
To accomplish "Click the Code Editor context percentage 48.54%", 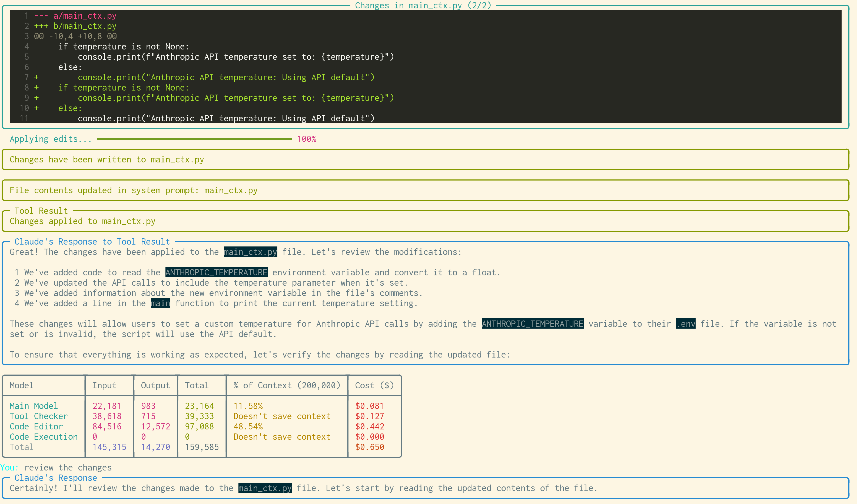I will (248, 426).
